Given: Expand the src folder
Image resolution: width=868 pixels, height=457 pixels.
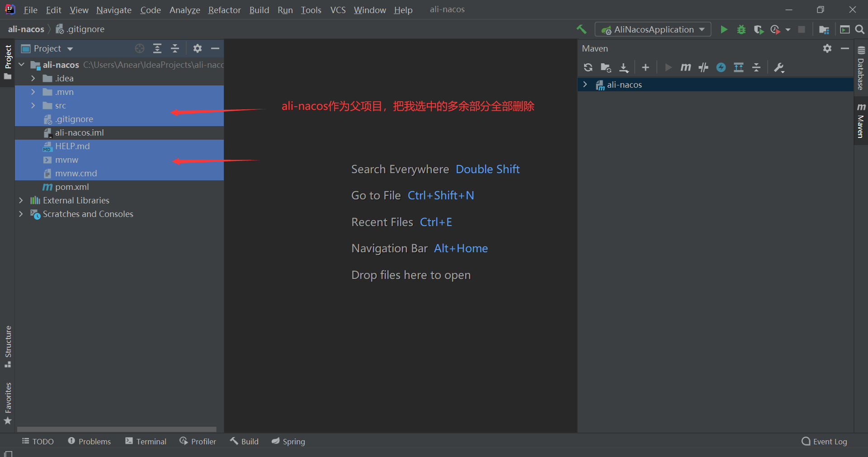Looking at the screenshot, I should coord(33,105).
